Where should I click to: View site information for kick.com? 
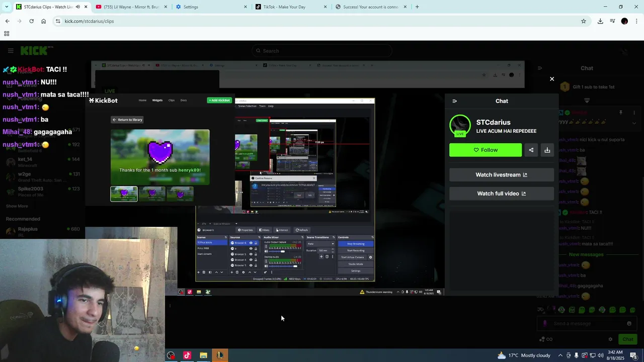point(58,21)
